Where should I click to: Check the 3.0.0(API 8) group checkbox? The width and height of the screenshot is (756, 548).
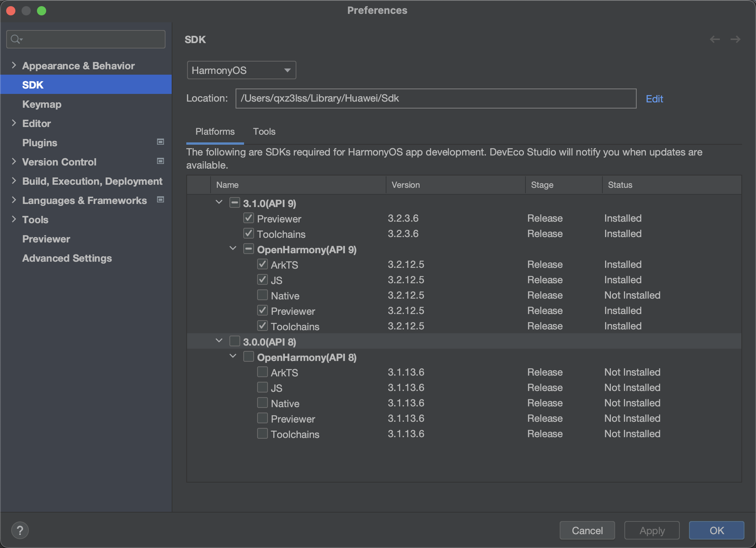(234, 341)
